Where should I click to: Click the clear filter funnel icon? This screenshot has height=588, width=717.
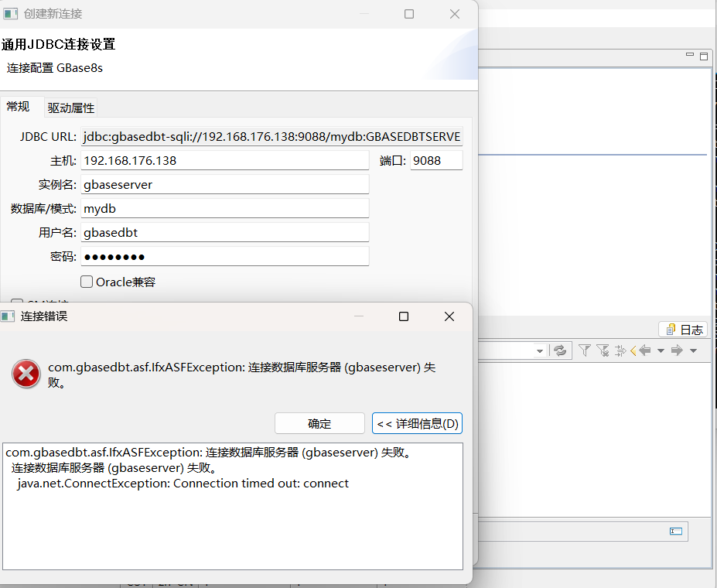[x=603, y=350]
